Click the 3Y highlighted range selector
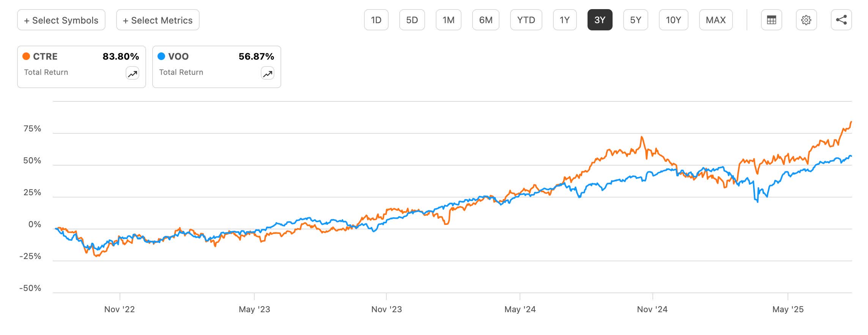 pyautogui.click(x=600, y=20)
